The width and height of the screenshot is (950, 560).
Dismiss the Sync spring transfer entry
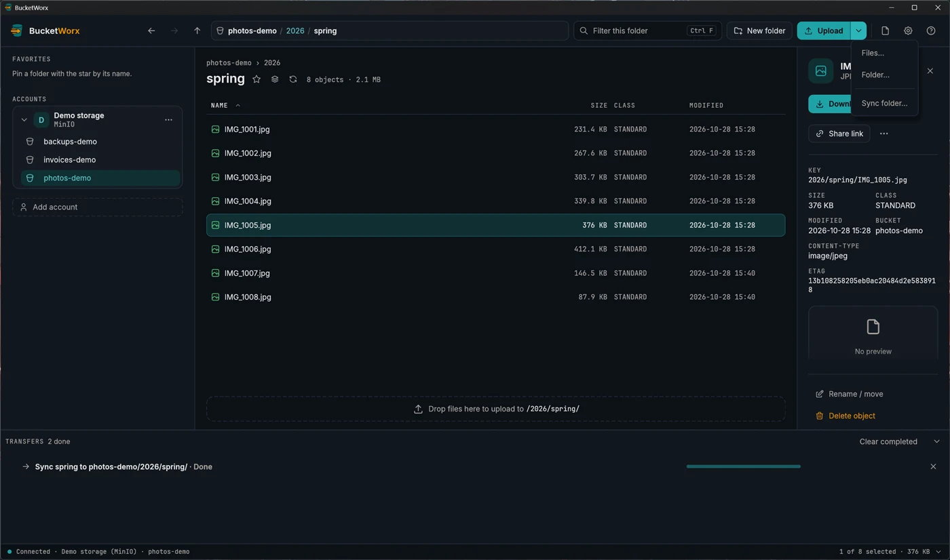933,466
